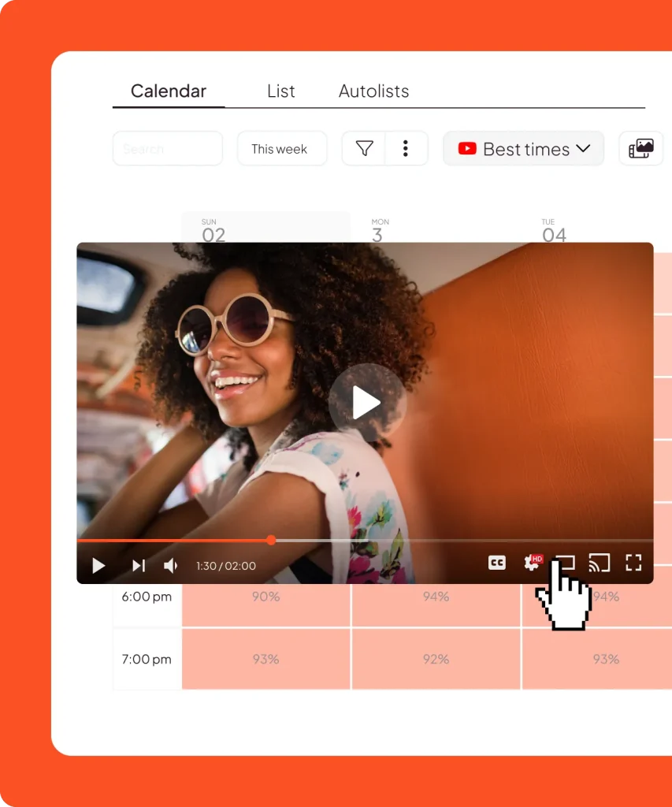672x807 pixels.
Task: Open video quality settings gear
Action: click(x=533, y=563)
